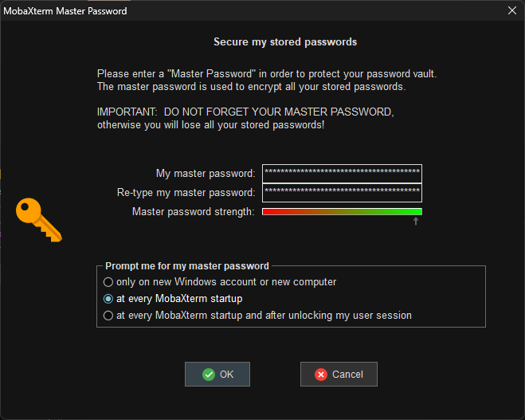The image size is (525, 420).
Task: Focus the "My master password" input field
Action: 342,174
